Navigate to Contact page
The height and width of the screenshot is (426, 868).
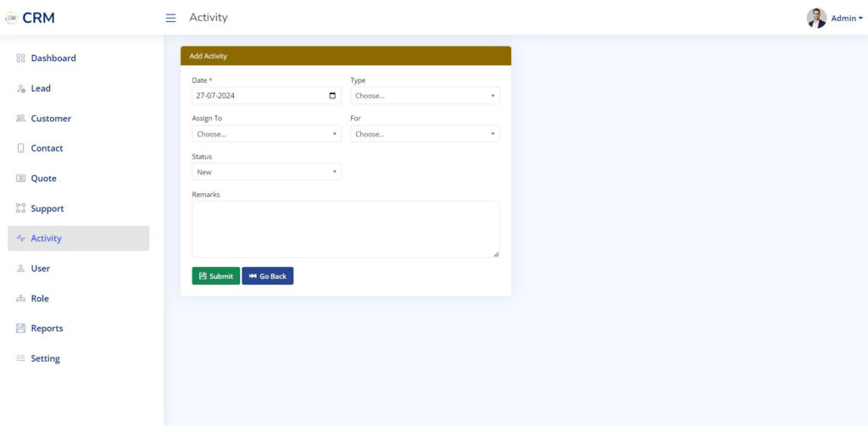point(79,148)
